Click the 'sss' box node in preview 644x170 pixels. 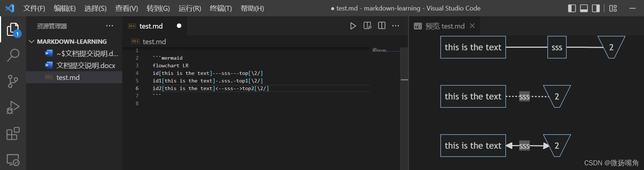[557, 47]
